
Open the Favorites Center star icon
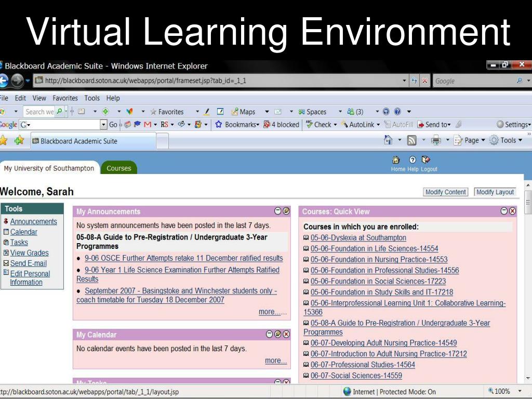[4, 140]
